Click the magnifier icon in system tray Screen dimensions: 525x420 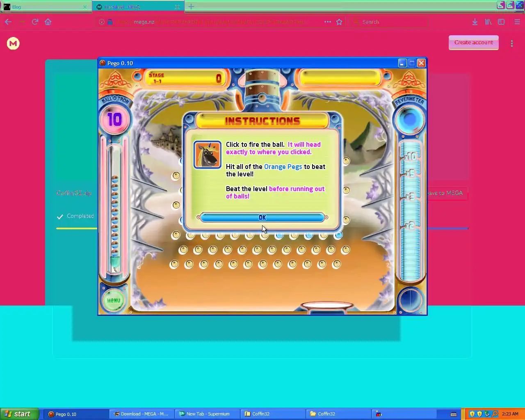point(495,414)
